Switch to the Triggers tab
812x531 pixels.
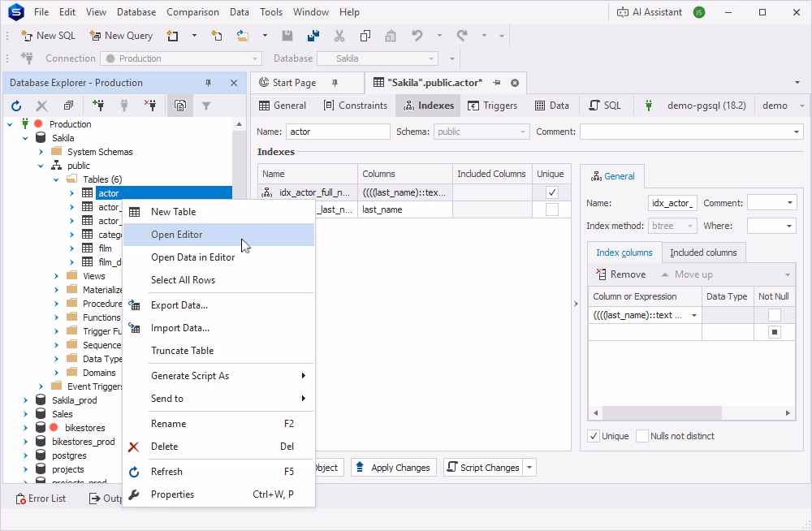[x=493, y=106]
